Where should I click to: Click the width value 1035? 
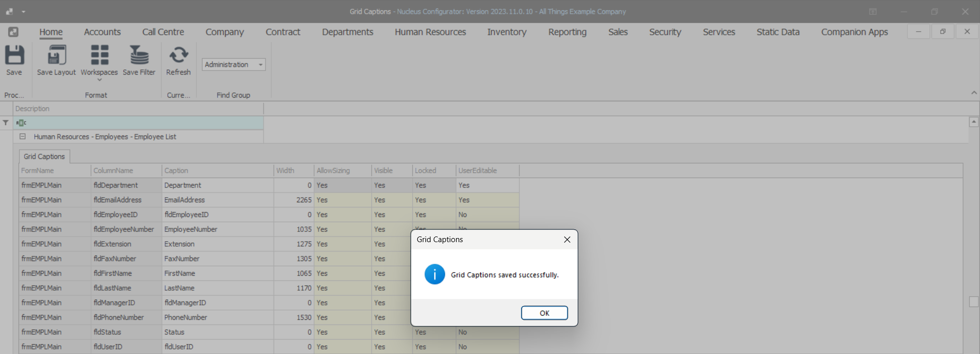coord(294,229)
